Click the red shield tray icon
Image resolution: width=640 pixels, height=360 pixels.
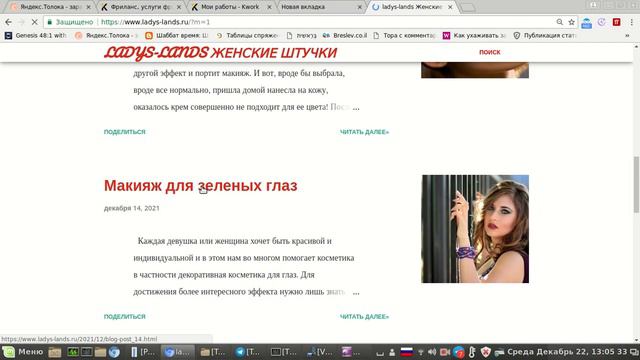coord(486,352)
